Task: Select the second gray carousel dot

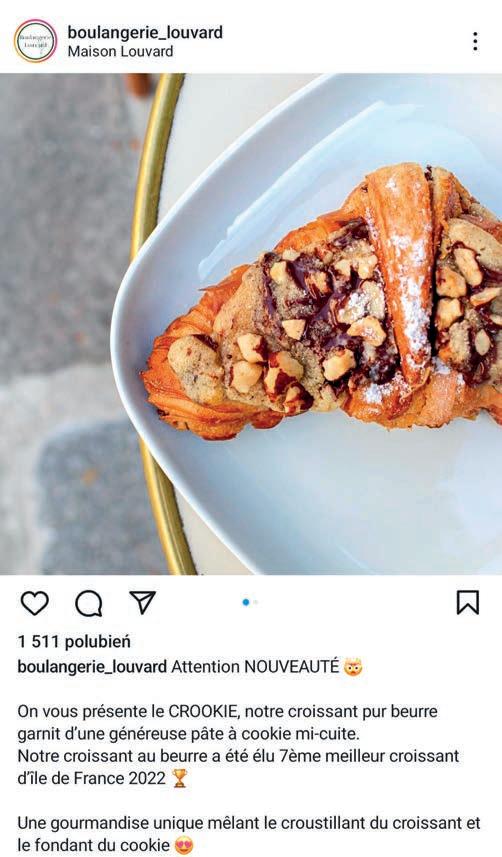Action: (255, 602)
